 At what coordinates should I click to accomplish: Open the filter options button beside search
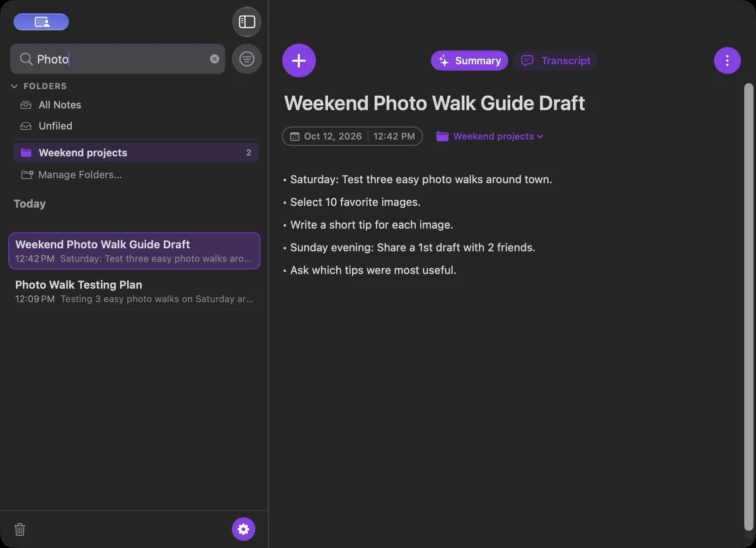pyautogui.click(x=247, y=59)
